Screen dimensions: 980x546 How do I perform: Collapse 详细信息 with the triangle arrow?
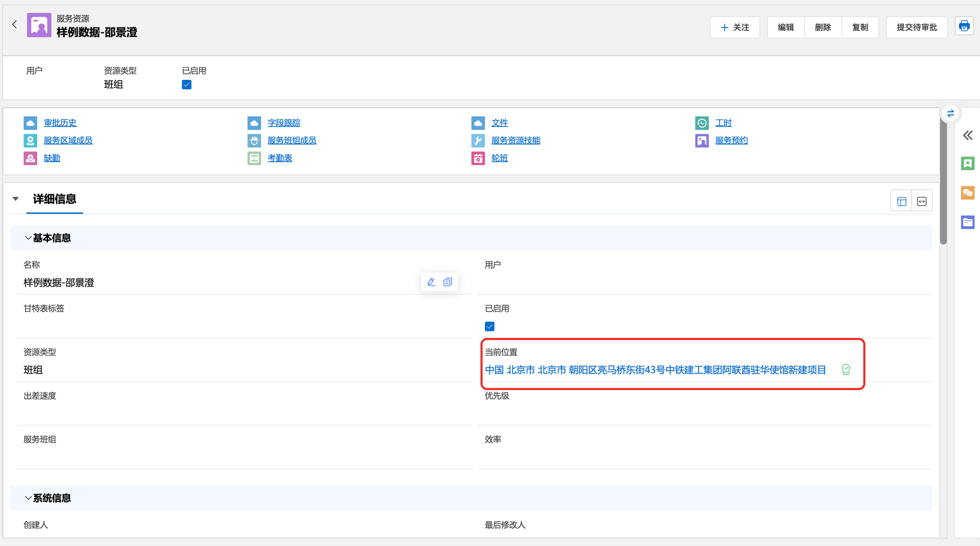[x=16, y=199]
